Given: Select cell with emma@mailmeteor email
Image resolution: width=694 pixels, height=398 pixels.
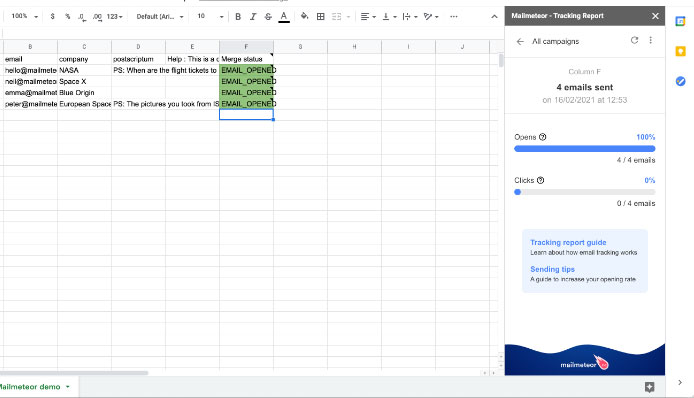Looking at the screenshot, I should 31,93.
